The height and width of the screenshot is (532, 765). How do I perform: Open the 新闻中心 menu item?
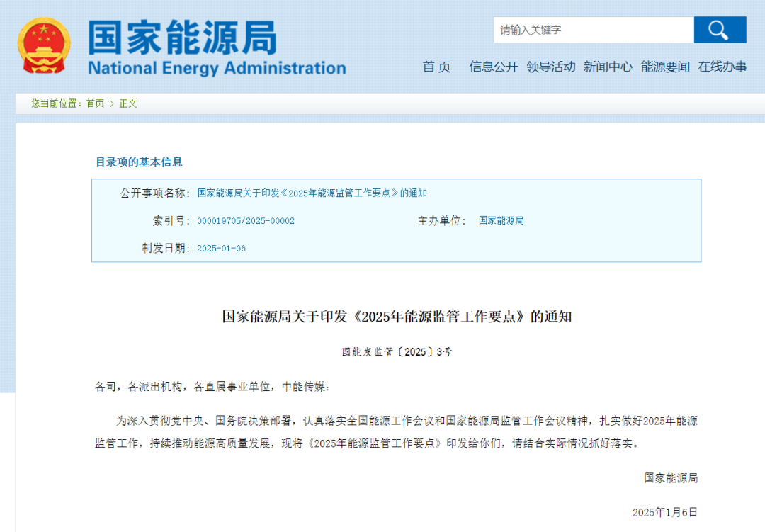[608, 67]
